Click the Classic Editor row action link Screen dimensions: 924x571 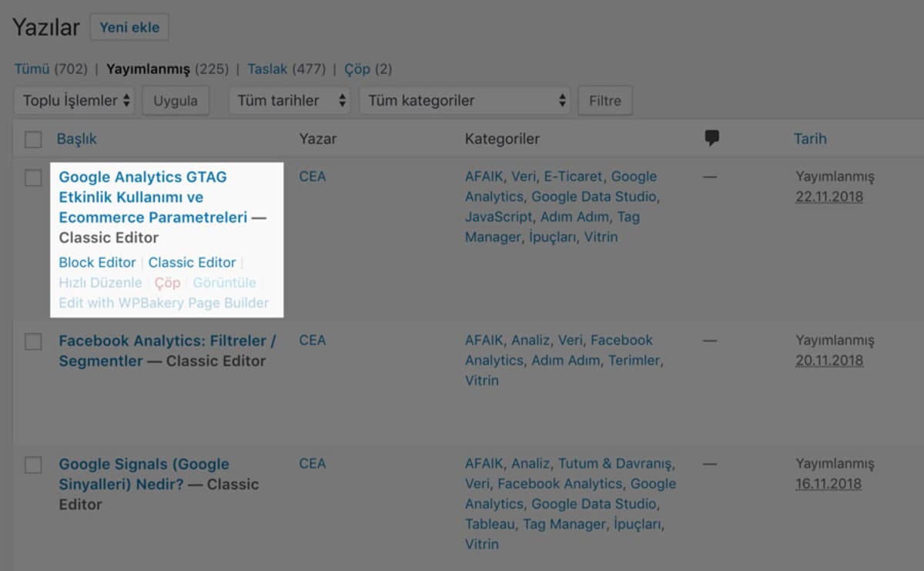[192, 263]
